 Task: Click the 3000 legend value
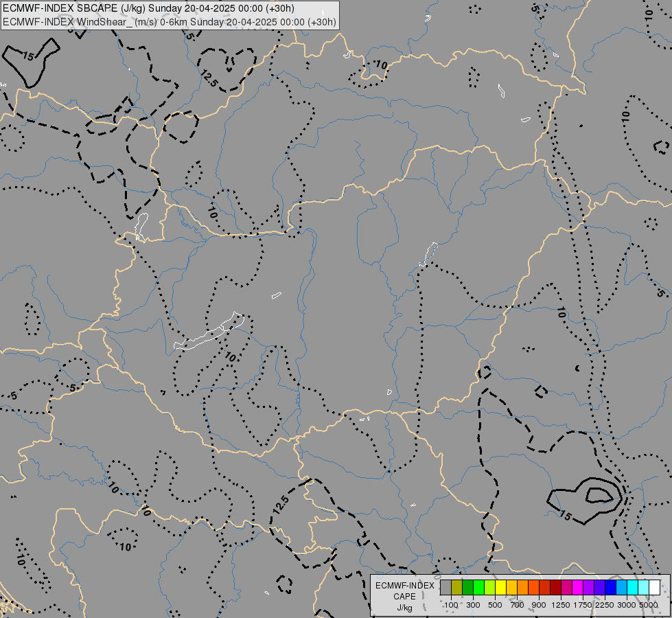click(627, 605)
